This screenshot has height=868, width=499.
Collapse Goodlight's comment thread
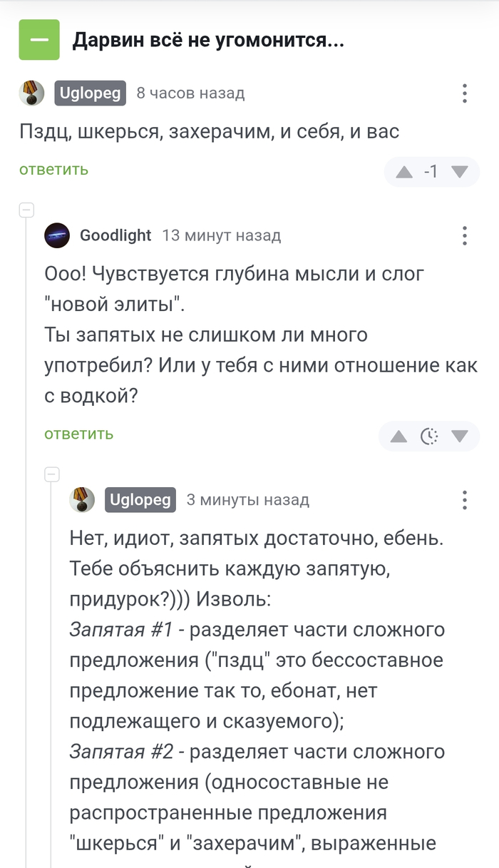pyautogui.click(x=26, y=210)
